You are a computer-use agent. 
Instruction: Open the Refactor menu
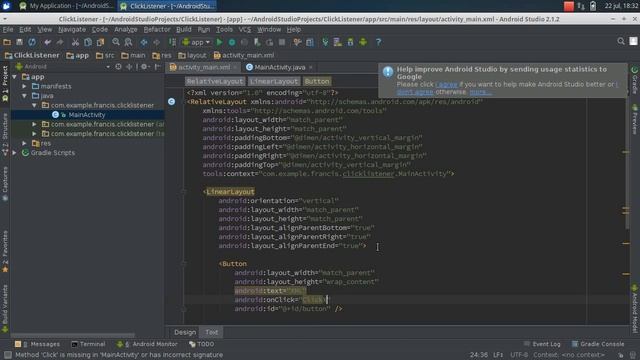pos(157,30)
